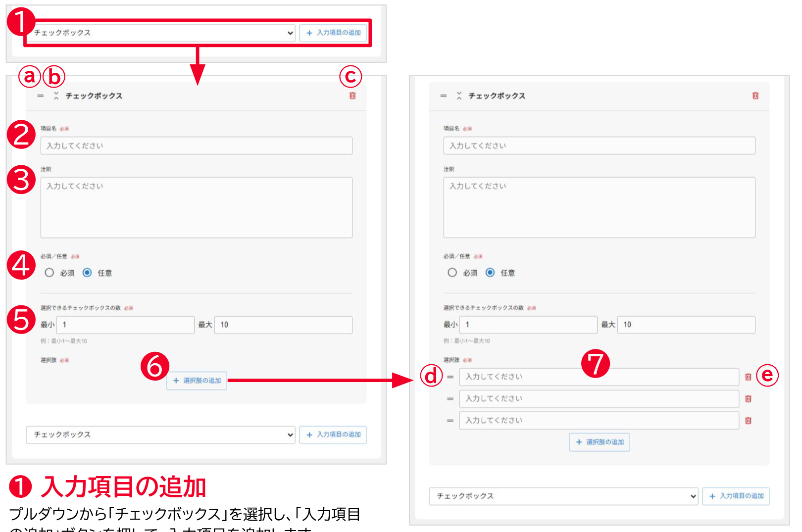Screen dimensions: 802x532
Task: Click the first 選択肢 text input
Action: (x=599, y=377)
